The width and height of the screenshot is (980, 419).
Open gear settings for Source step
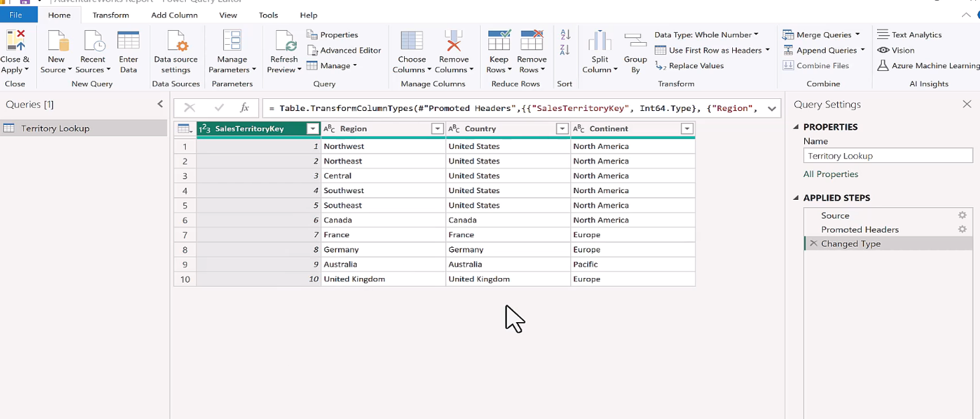(x=962, y=215)
